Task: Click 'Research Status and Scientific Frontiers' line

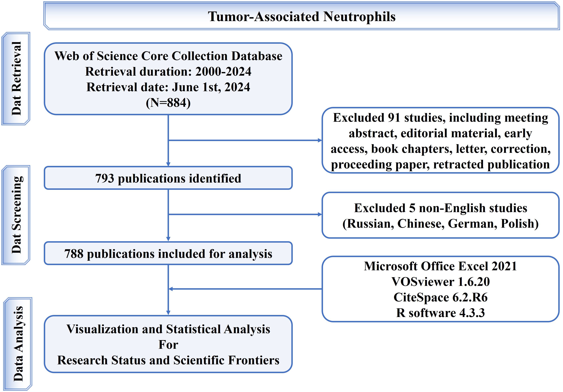Action: click(168, 360)
